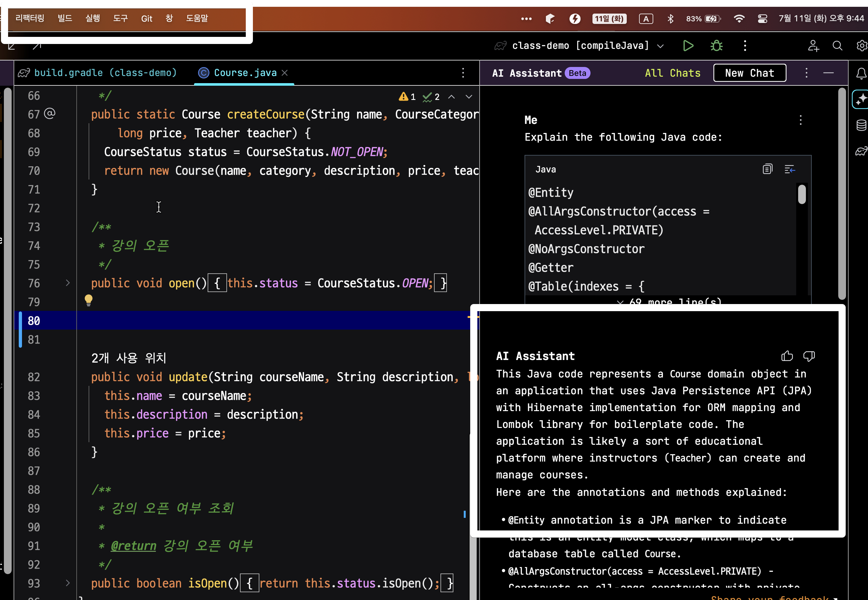Click the thumbs up on AI response
Viewport: 868px width, 600px height.
pos(787,356)
